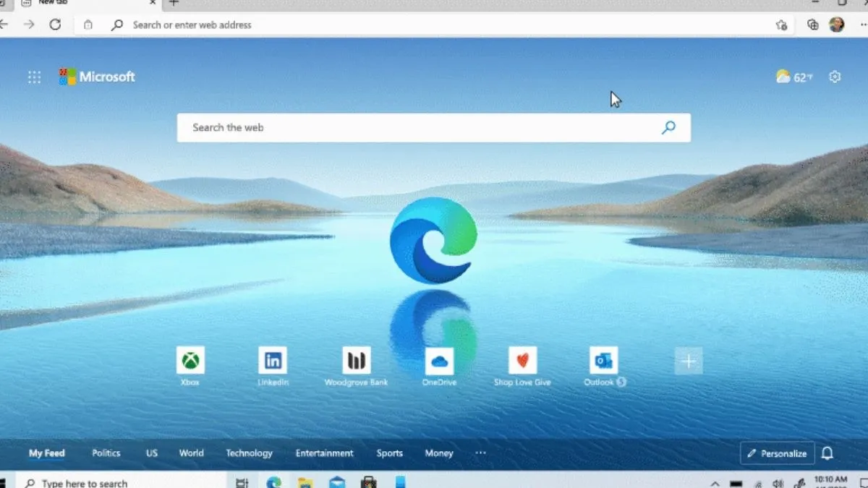
Task: Add a new quick link tile
Action: point(688,361)
